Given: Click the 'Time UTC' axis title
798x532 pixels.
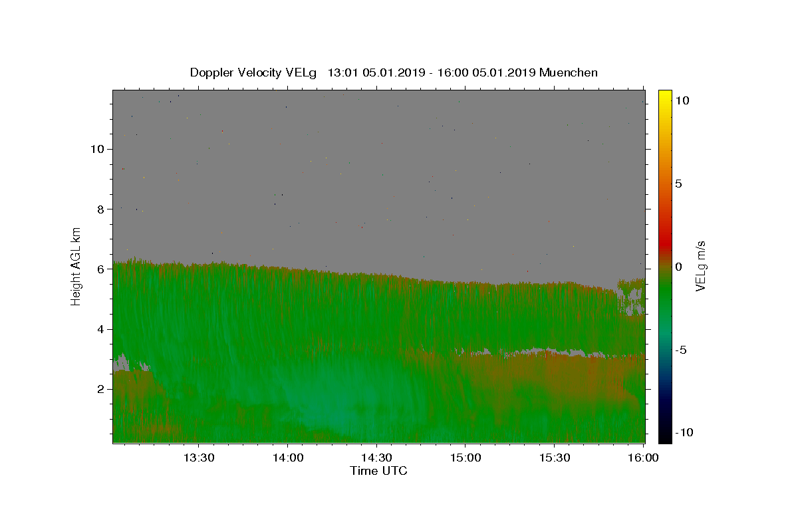Looking at the screenshot, I should 378,471.
